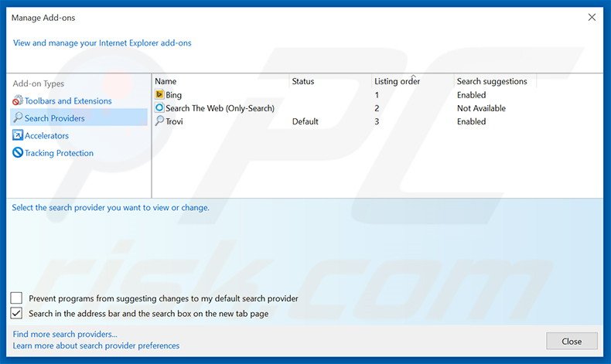
Task: Click listing order 2 for Search The Web
Action: tap(377, 108)
